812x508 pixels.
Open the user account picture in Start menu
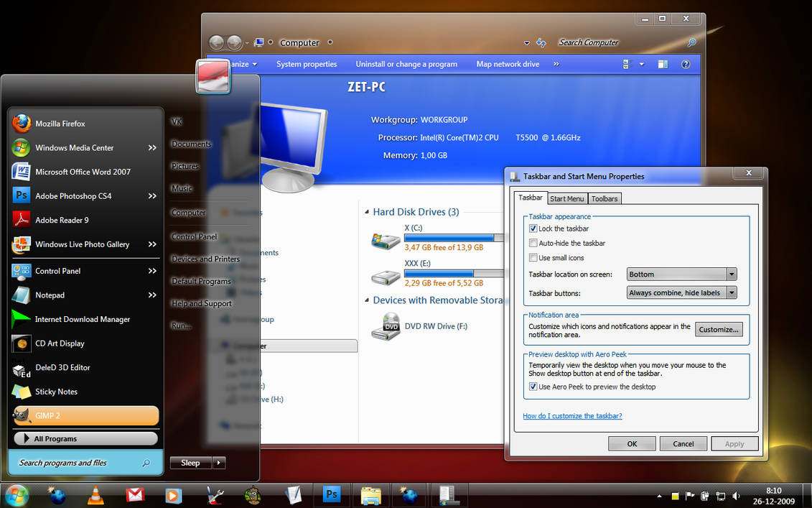click(x=213, y=76)
